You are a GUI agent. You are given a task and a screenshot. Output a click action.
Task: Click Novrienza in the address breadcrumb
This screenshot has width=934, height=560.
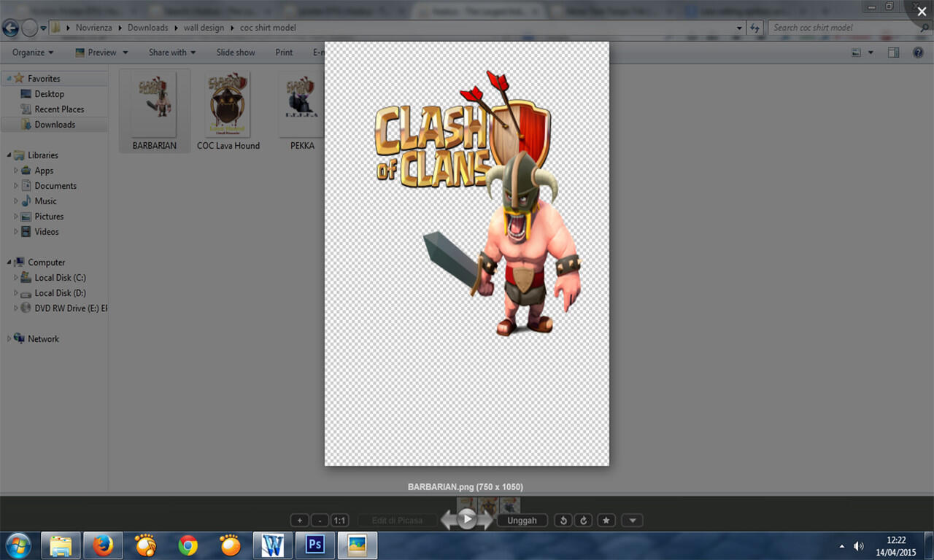(x=93, y=28)
